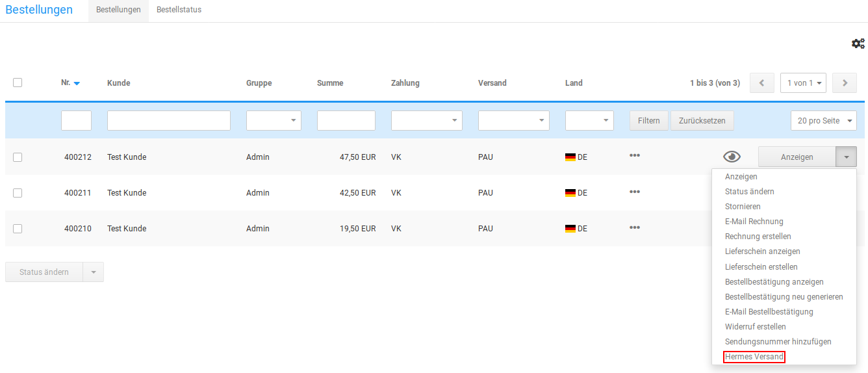Select Hermes Versand from the menu
The height and width of the screenshot is (373, 868).
(754, 357)
